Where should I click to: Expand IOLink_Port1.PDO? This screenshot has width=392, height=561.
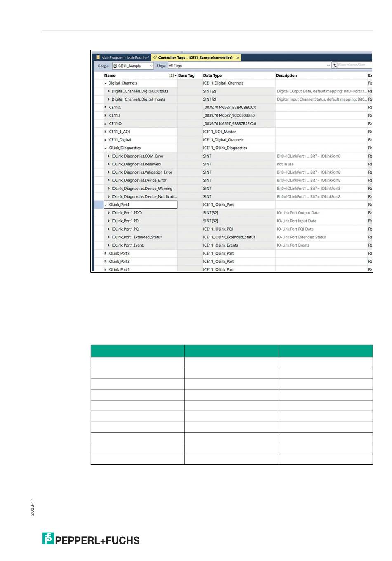click(109, 213)
